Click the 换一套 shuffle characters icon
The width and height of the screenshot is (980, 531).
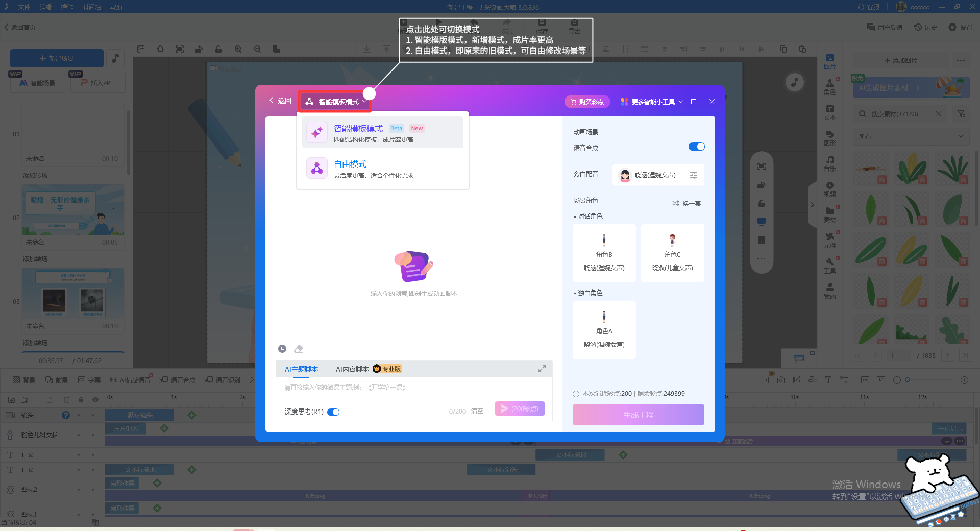click(676, 203)
